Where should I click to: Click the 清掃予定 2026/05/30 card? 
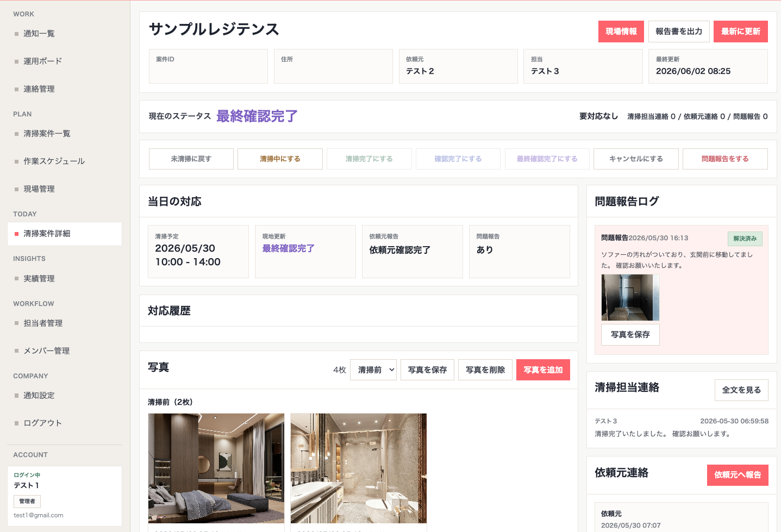(198, 252)
